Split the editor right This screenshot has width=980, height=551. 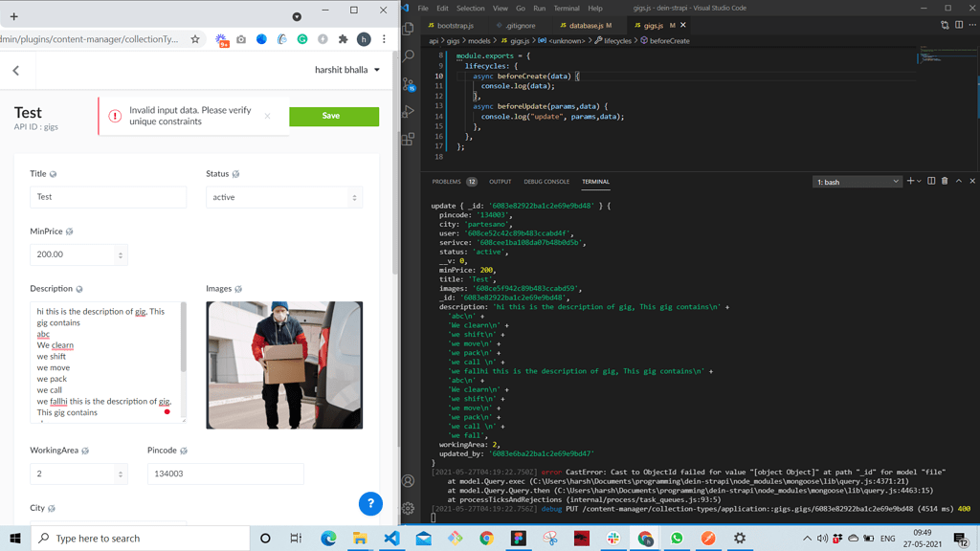959,25
